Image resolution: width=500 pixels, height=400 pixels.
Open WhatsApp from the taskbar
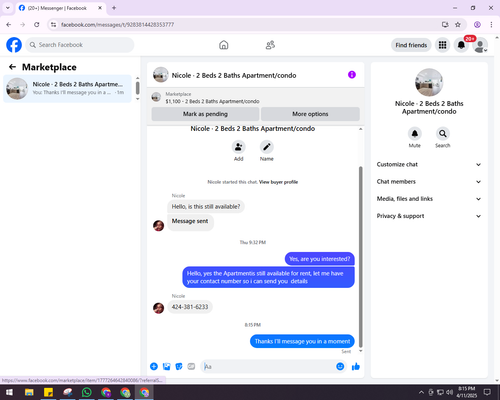coord(87,392)
